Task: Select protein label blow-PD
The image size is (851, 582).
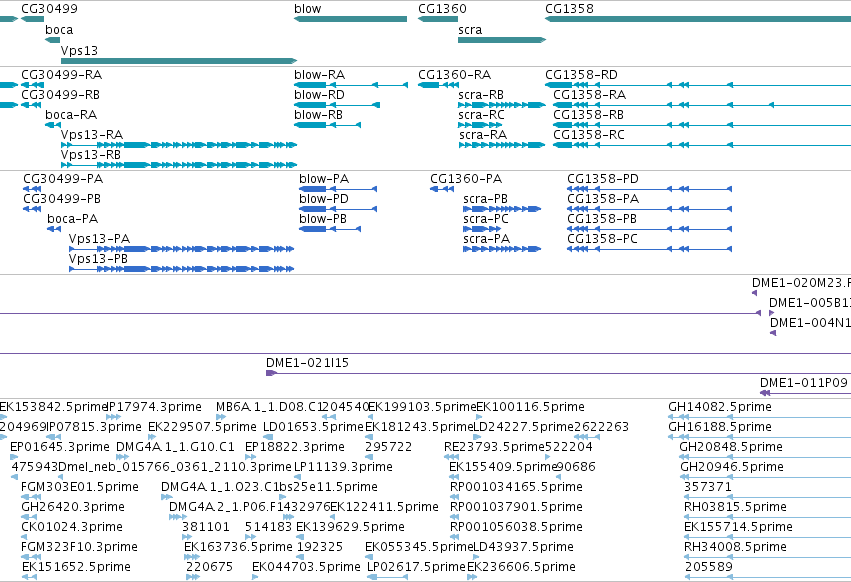Action: click(x=323, y=199)
